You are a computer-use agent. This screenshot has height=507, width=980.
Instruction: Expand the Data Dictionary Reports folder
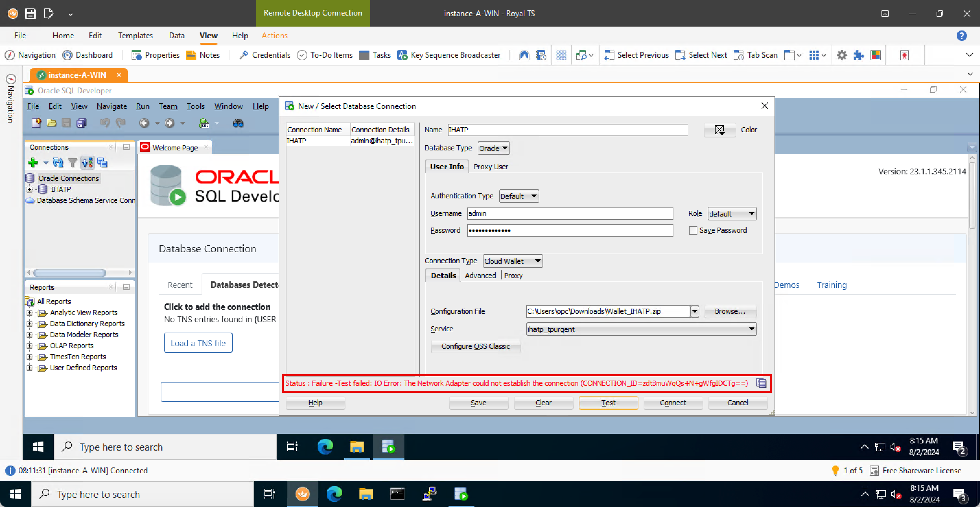30,324
